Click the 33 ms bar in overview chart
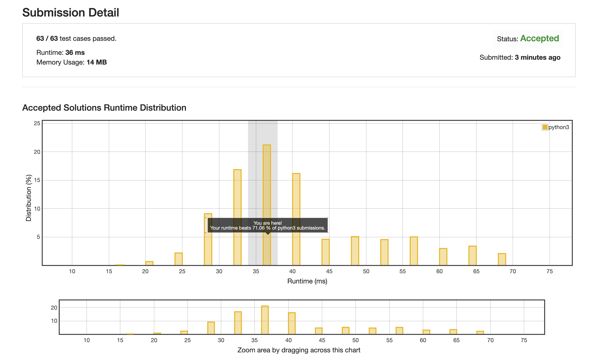Screen dimensions: 599x364 coord(238,323)
